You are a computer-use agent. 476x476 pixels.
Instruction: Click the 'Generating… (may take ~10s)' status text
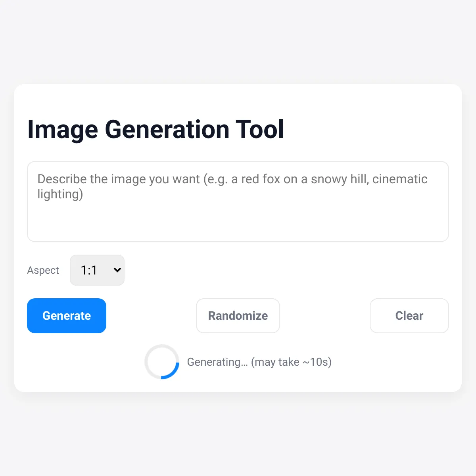(x=259, y=362)
